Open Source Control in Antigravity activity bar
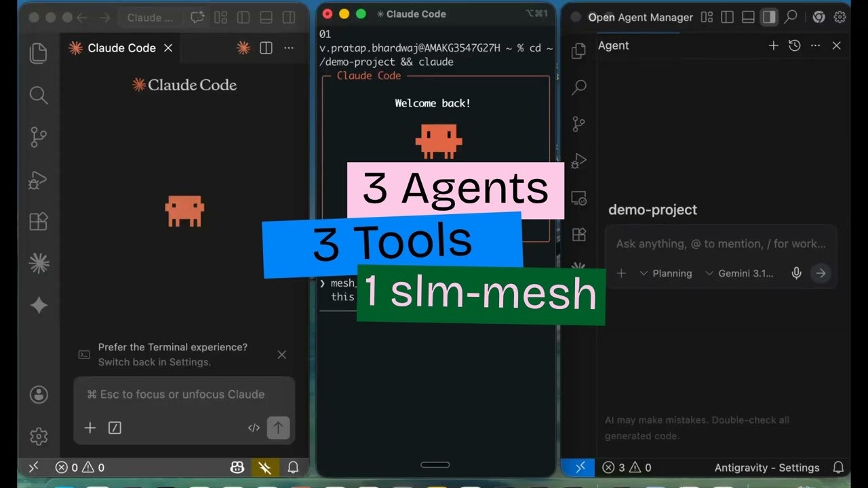Image resolution: width=868 pixels, height=488 pixels. click(578, 124)
